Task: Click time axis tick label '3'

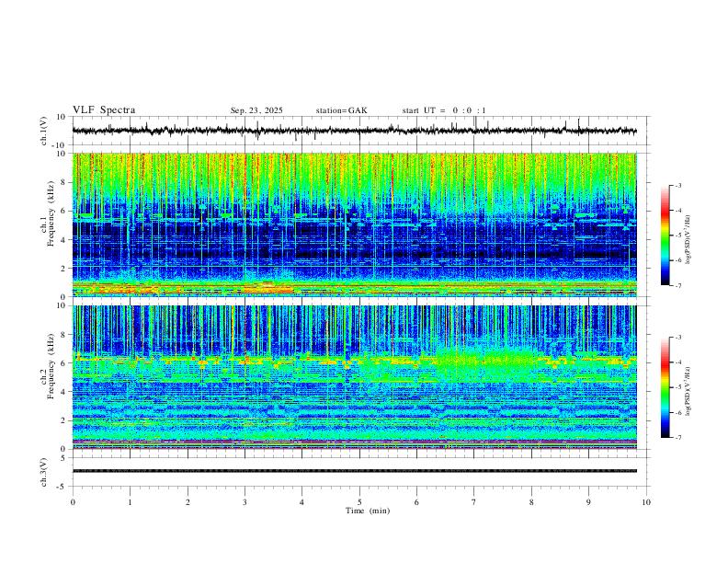Action: [x=245, y=502]
